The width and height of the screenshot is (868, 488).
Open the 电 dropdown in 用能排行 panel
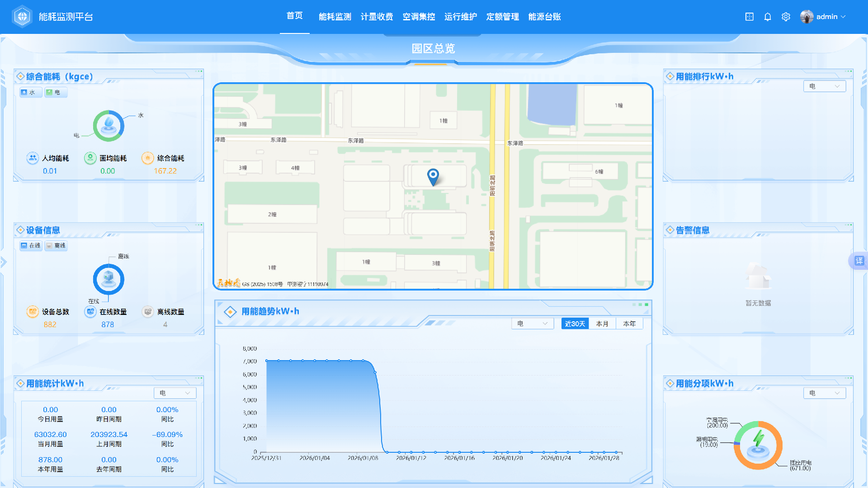pyautogui.click(x=824, y=86)
